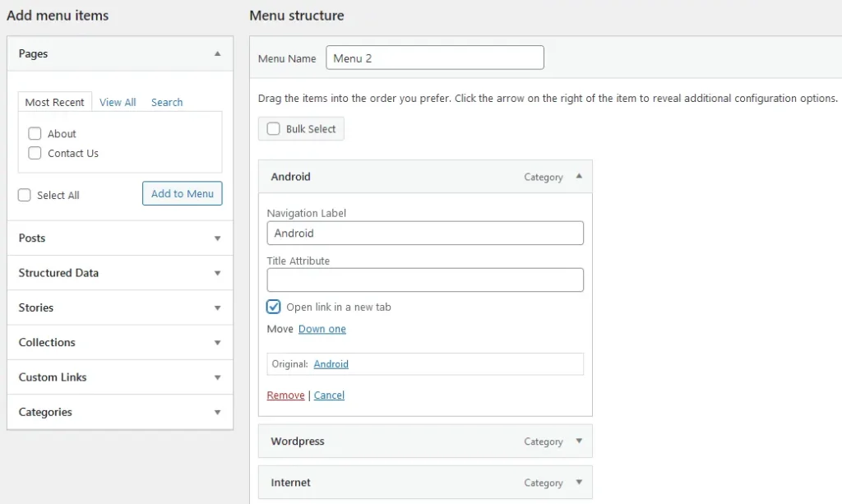Collapse the Android menu item arrow
Image resolution: width=842 pixels, height=504 pixels.
[x=579, y=176]
